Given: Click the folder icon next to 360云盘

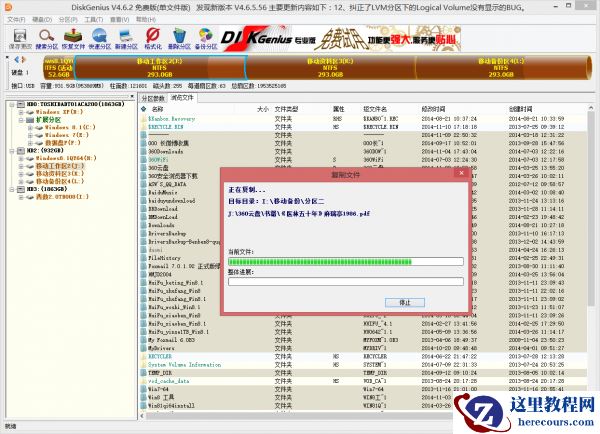Looking at the screenshot, I should click(x=143, y=168).
